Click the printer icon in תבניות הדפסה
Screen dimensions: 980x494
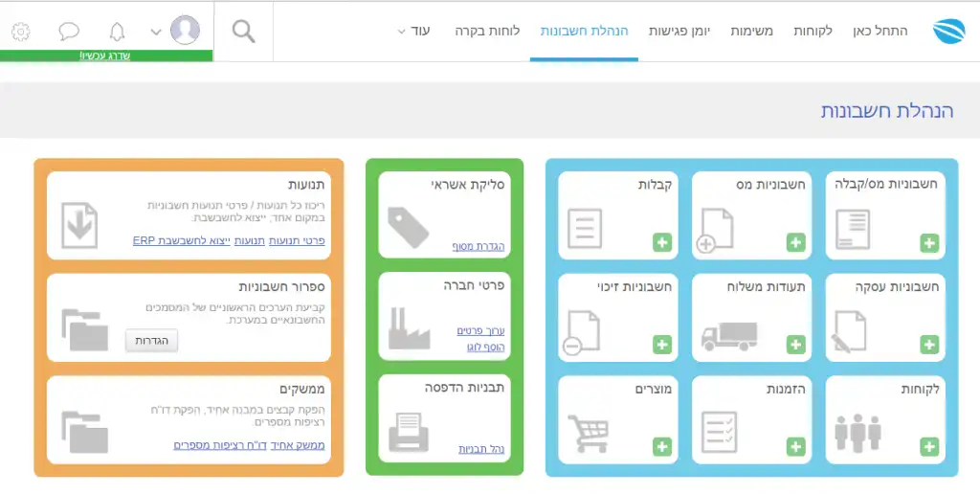point(412,432)
